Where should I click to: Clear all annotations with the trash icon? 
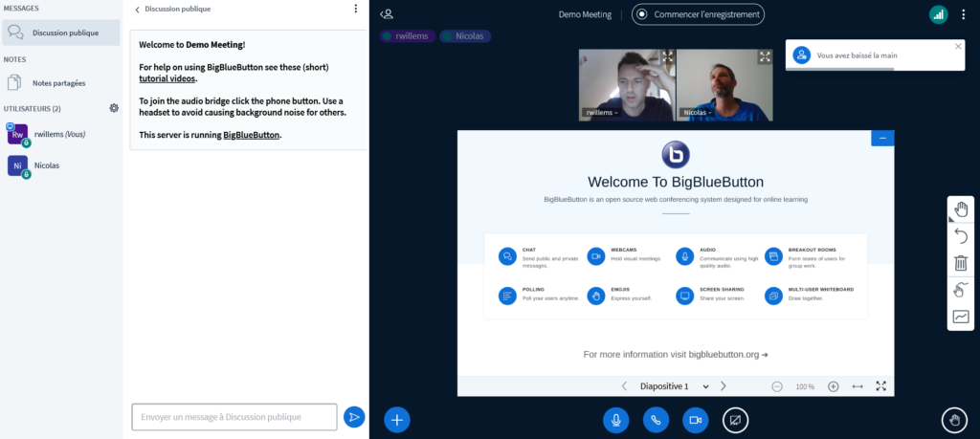[961, 263]
